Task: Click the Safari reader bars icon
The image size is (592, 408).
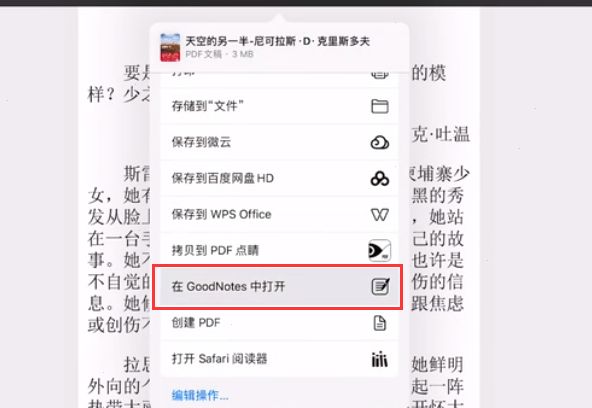Action: (x=379, y=359)
